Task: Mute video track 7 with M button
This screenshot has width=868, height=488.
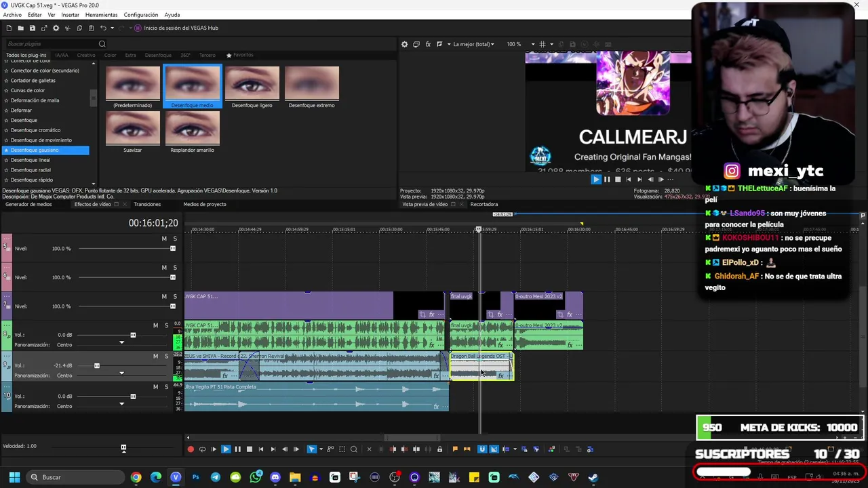Action: (x=164, y=296)
